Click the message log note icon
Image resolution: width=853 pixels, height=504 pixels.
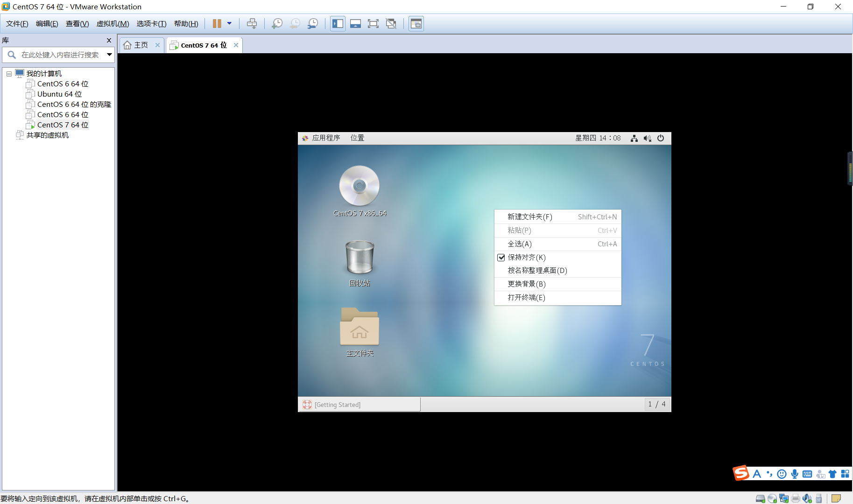pos(836,499)
